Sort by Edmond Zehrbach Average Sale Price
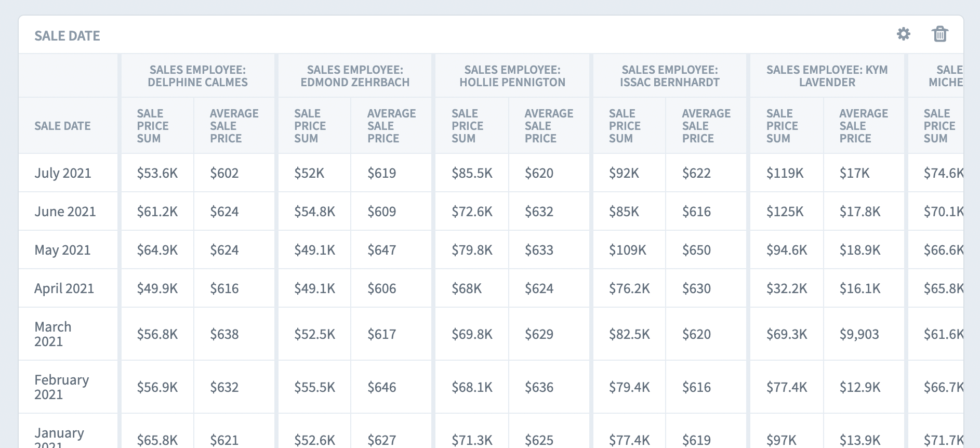The image size is (980, 448). pyautogui.click(x=391, y=126)
